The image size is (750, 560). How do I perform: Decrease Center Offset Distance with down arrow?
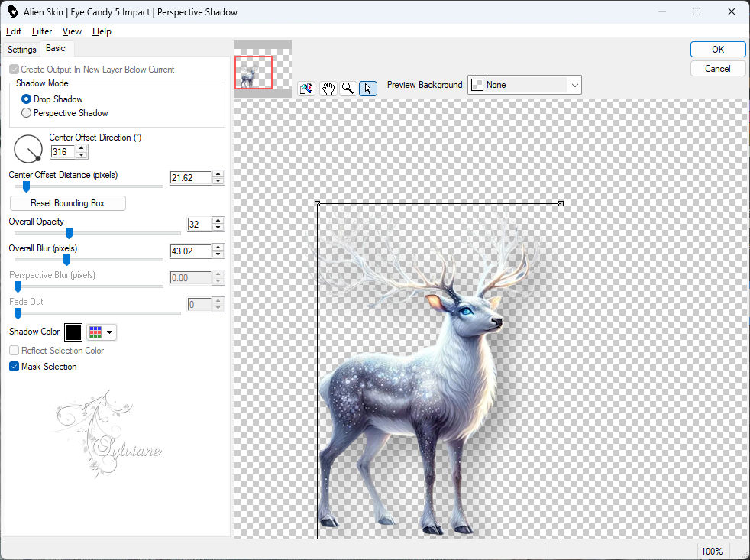click(x=218, y=181)
